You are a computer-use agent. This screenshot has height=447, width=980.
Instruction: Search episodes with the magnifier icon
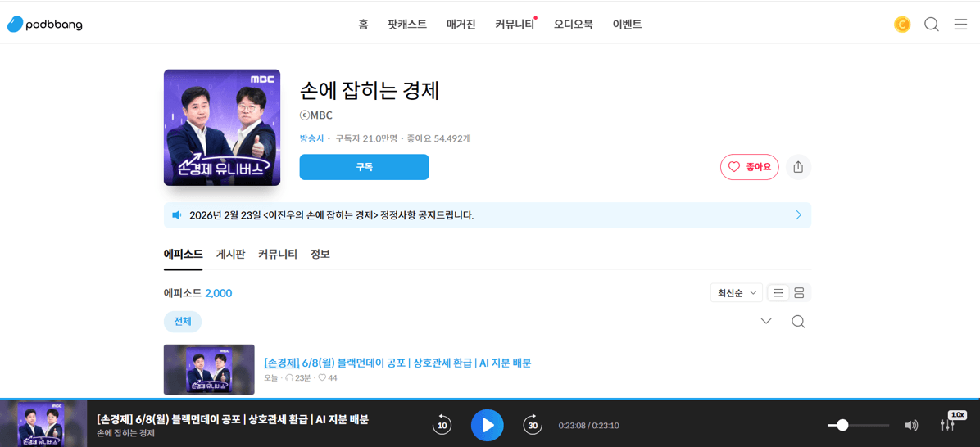798,322
